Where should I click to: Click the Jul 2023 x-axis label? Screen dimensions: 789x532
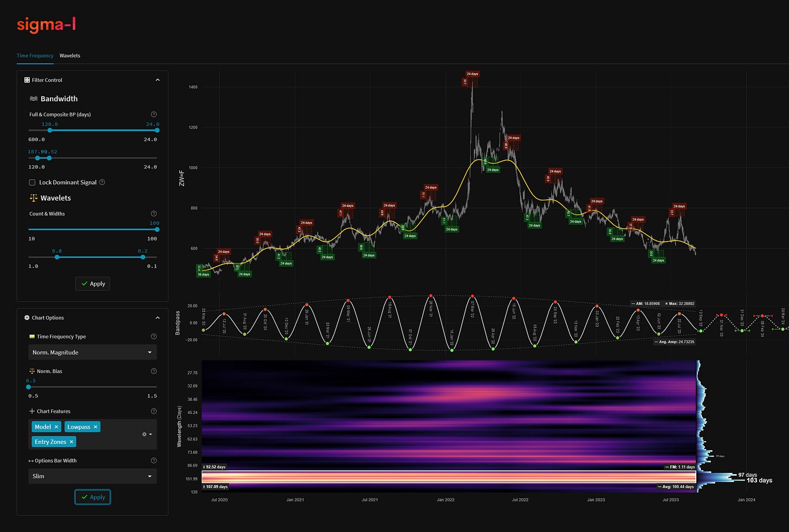point(671,500)
